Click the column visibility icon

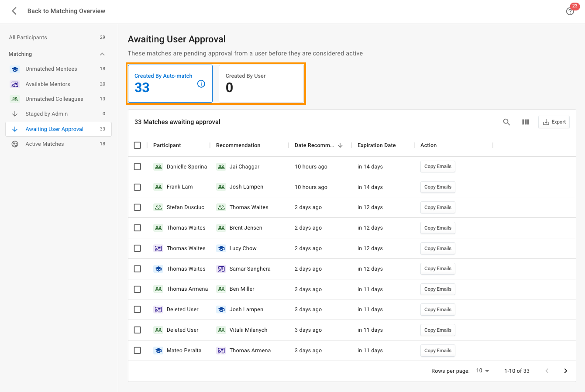click(x=526, y=122)
